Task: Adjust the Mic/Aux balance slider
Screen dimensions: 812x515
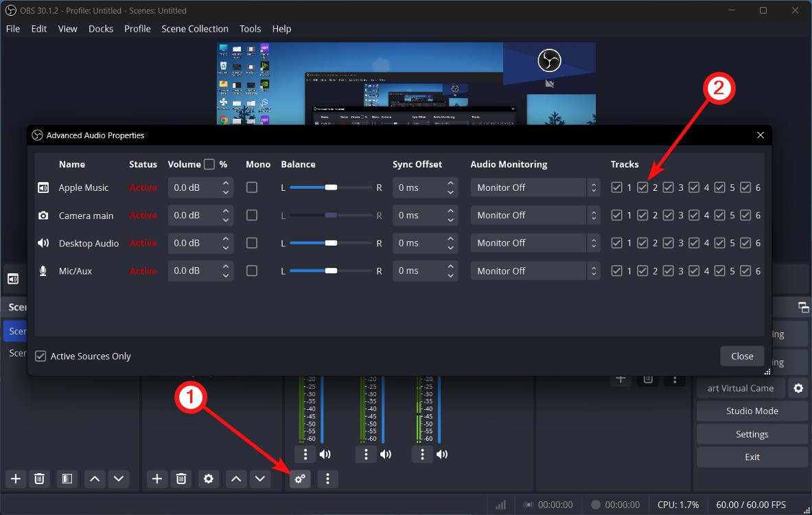Action: (x=331, y=271)
